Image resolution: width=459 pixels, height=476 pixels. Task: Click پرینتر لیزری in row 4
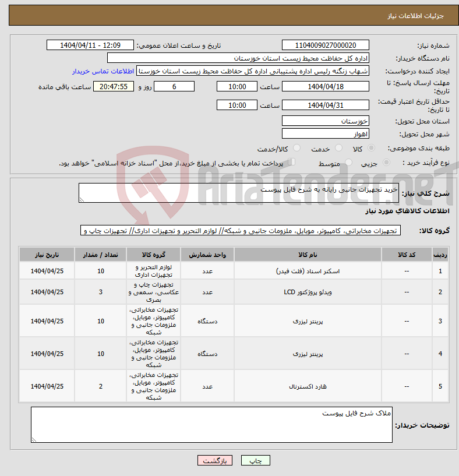308,354
